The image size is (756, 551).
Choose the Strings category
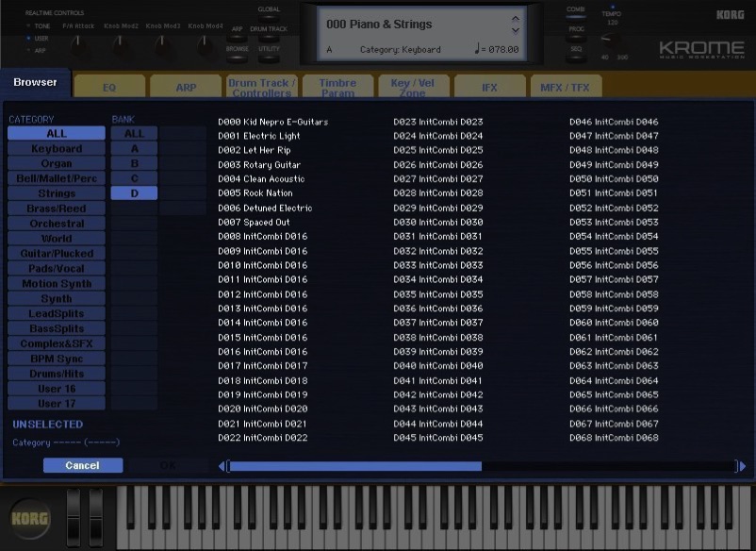(x=57, y=193)
